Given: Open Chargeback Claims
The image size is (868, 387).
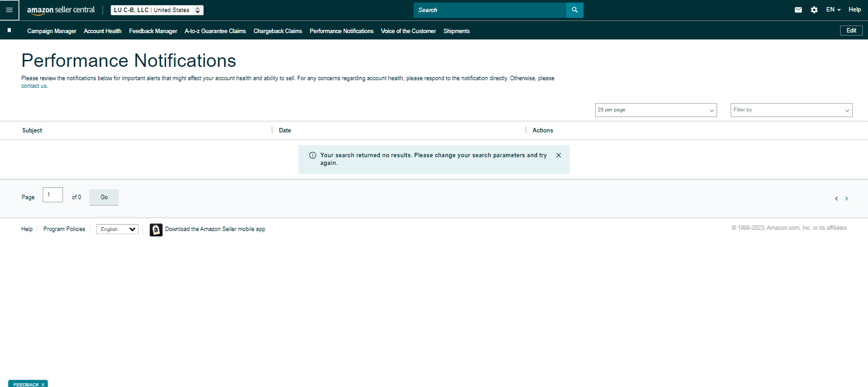Looking at the screenshot, I should (277, 31).
